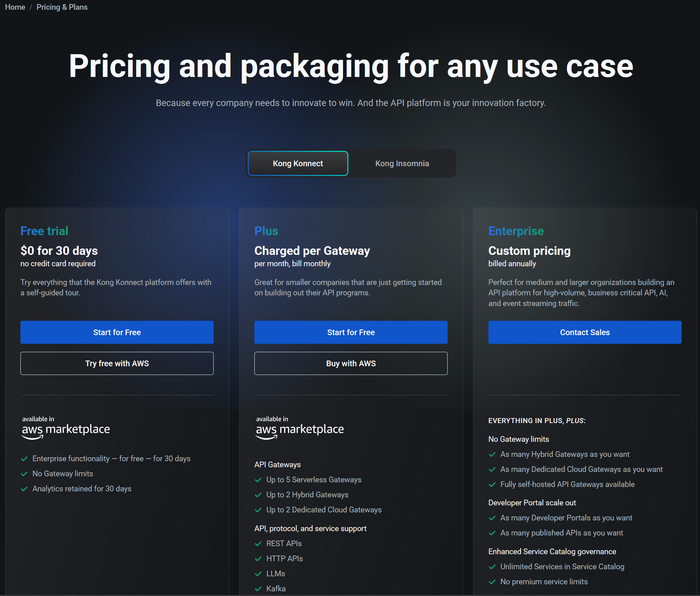Click checkmark beside Unlimited Services in Service Catalog
The image size is (700, 596).
[x=492, y=567]
